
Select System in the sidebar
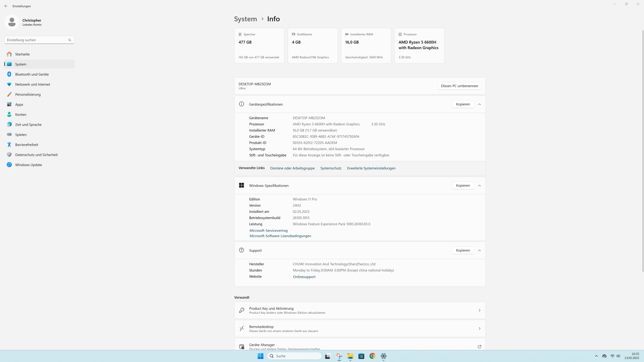(39, 64)
